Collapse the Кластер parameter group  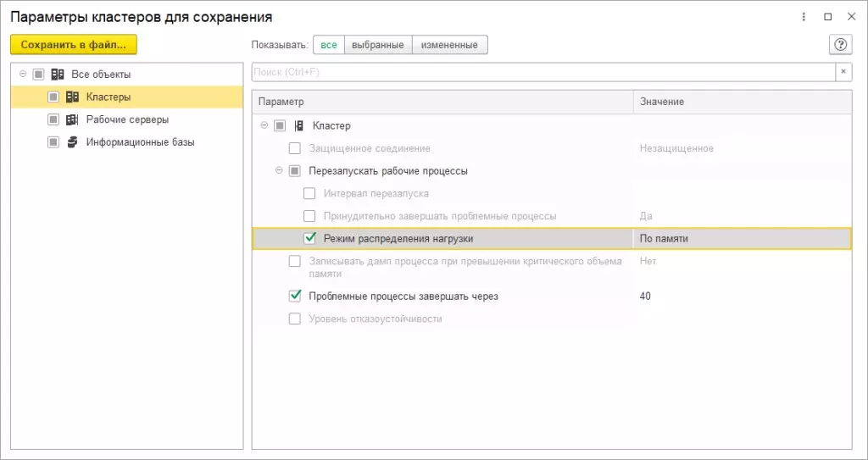pos(264,125)
